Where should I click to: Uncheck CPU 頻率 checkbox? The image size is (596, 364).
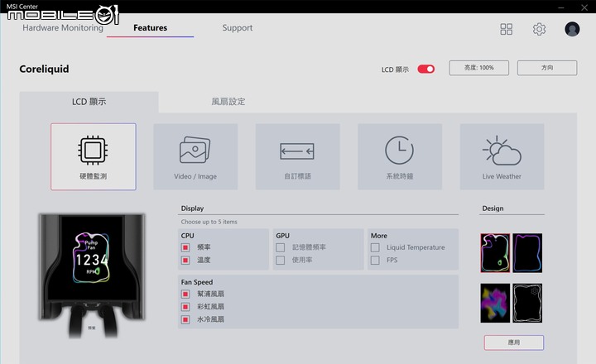click(x=185, y=247)
